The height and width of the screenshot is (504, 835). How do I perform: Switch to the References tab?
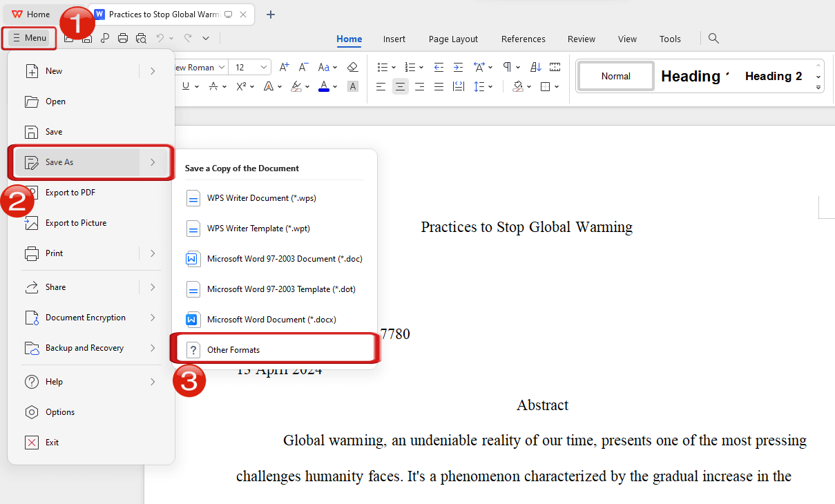click(524, 39)
